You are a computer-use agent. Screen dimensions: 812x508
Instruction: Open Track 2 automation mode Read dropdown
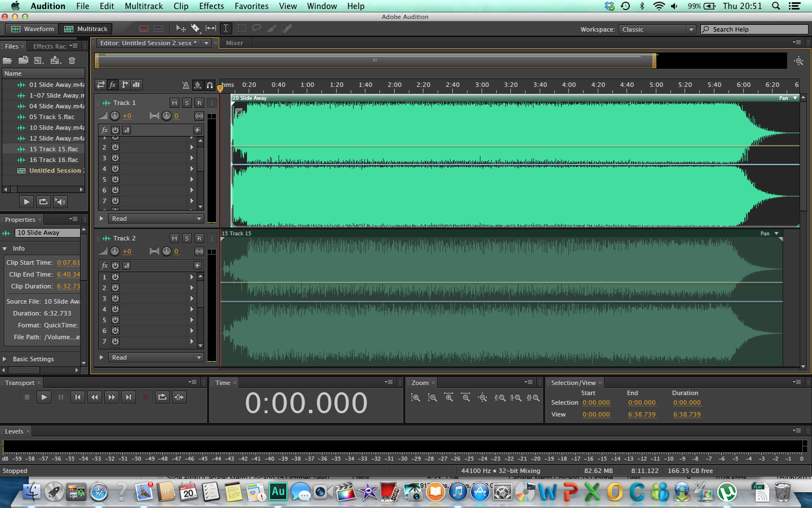point(156,357)
